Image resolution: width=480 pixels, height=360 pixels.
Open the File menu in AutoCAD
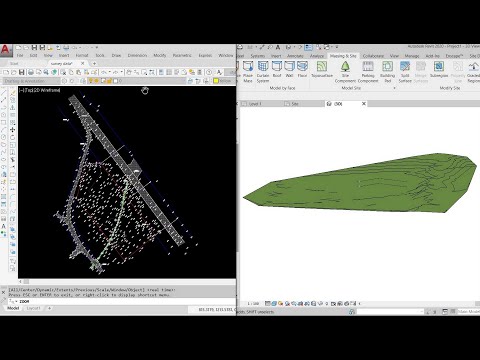click(20, 55)
